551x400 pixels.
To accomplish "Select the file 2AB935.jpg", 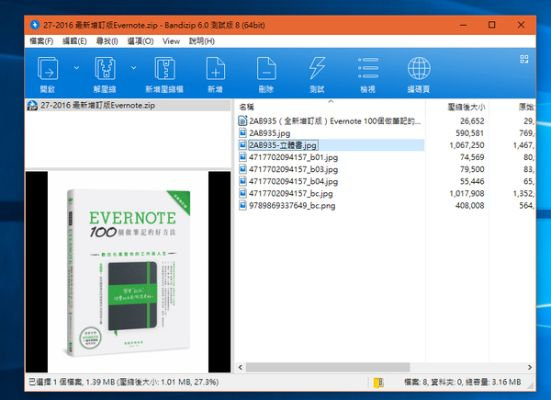I will click(270, 133).
